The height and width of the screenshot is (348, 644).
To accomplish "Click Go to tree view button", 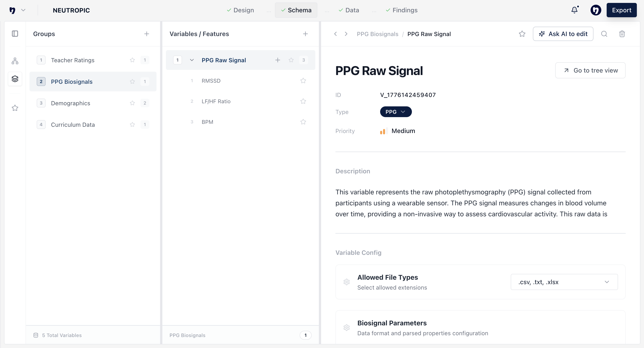I will (x=590, y=70).
